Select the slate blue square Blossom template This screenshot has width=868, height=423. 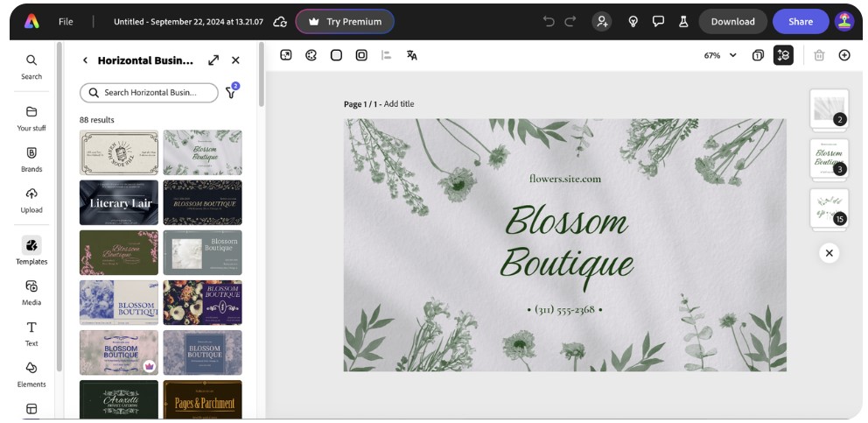pyautogui.click(x=203, y=353)
